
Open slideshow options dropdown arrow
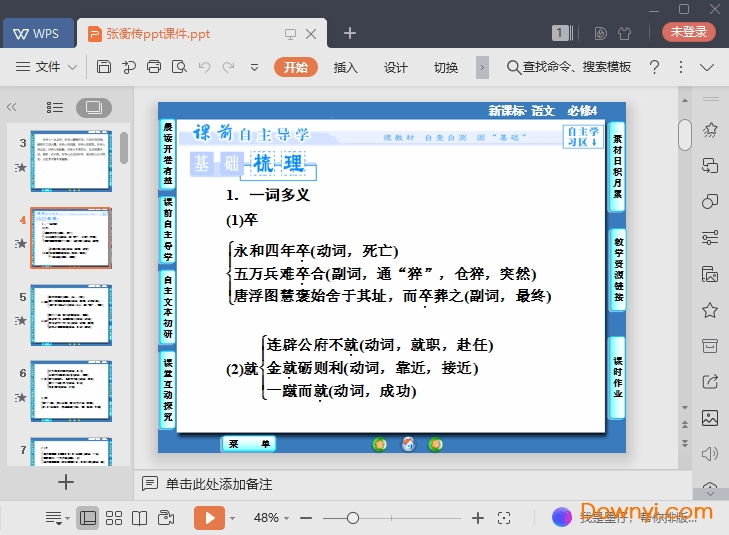[232, 518]
